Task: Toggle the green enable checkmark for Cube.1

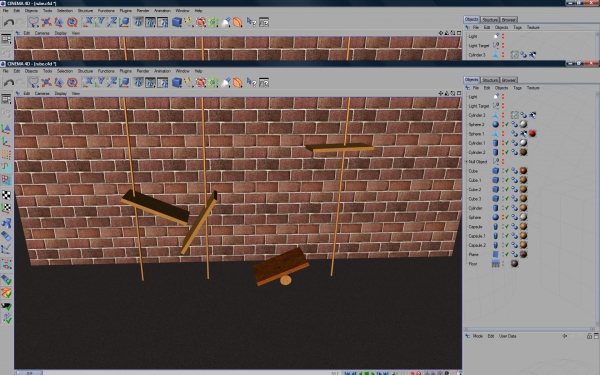Action: pyautogui.click(x=507, y=180)
